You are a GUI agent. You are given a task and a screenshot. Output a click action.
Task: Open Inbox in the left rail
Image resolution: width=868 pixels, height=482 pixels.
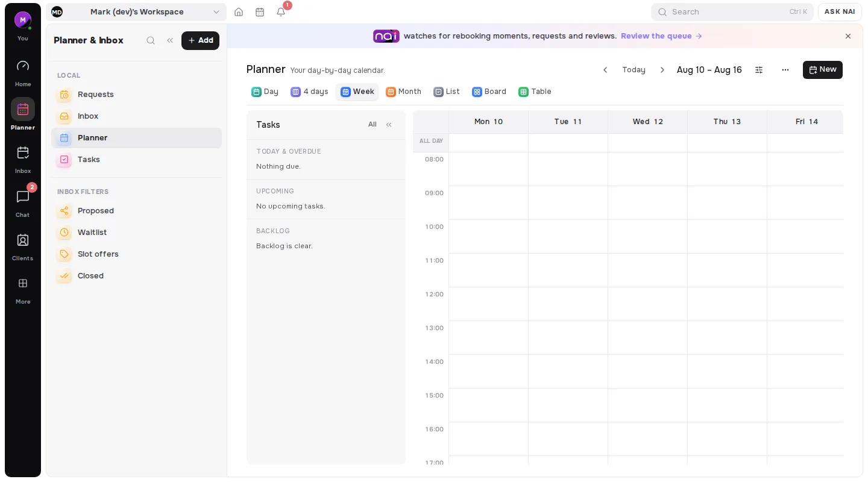click(23, 159)
